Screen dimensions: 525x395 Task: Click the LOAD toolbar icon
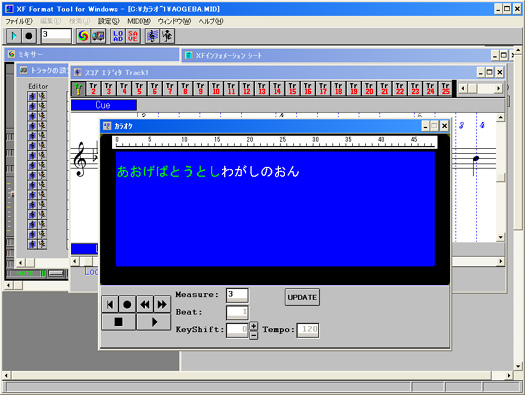click(x=118, y=36)
